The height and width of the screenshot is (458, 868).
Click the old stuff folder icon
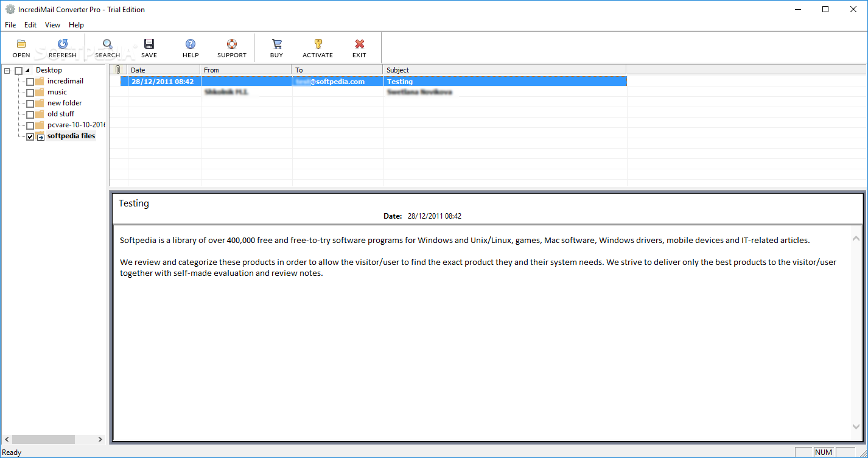coord(40,114)
